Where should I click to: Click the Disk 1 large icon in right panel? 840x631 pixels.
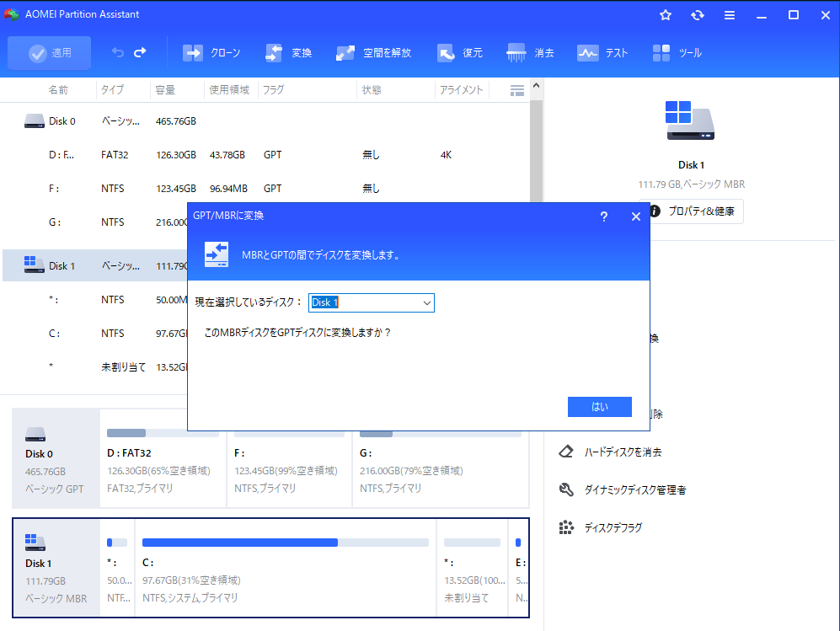(x=690, y=120)
